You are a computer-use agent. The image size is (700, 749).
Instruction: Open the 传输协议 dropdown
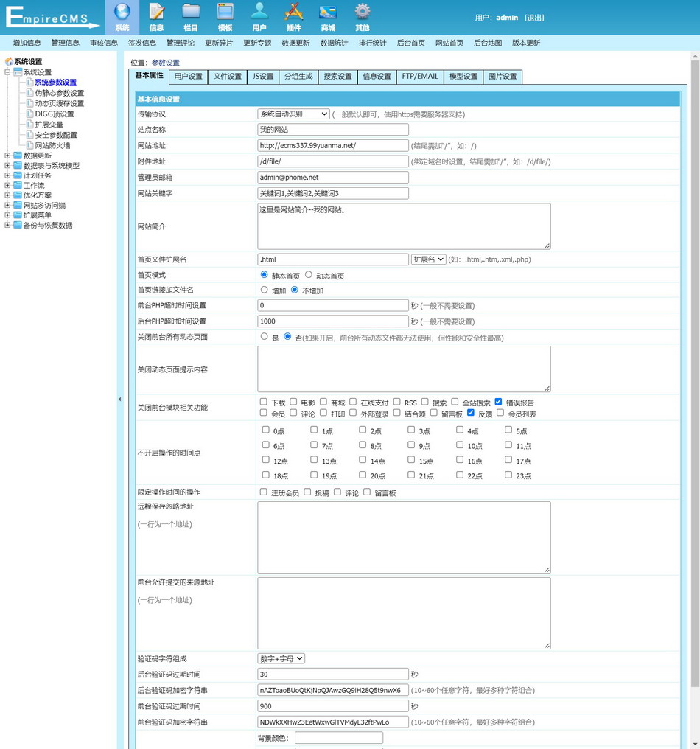coord(294,114)
